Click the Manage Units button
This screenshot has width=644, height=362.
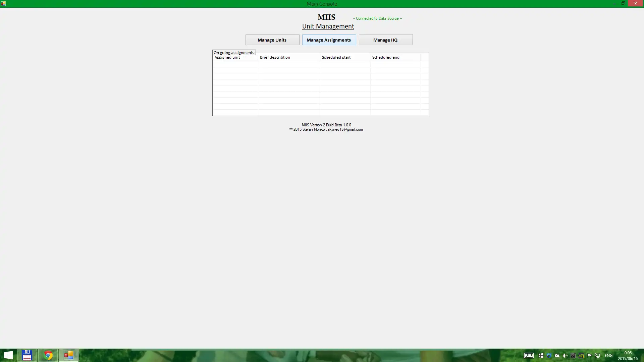pos(272,40)
